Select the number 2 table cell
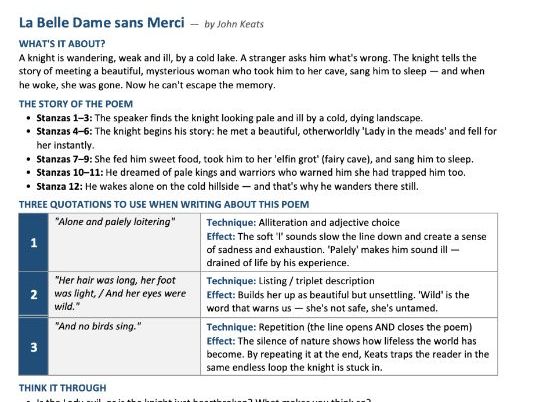536x402 pixels. coord(34,294)
